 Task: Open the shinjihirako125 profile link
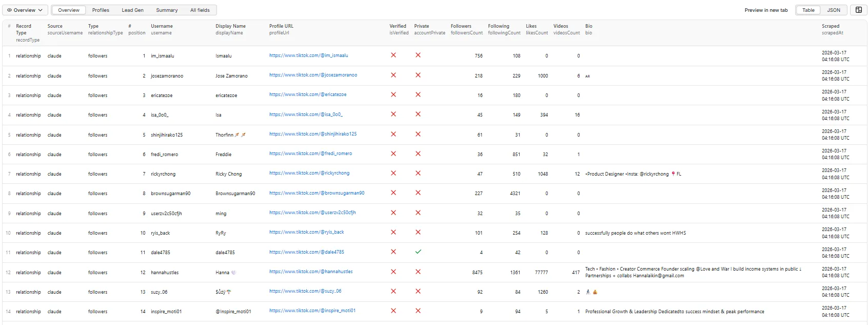(313, 134)
